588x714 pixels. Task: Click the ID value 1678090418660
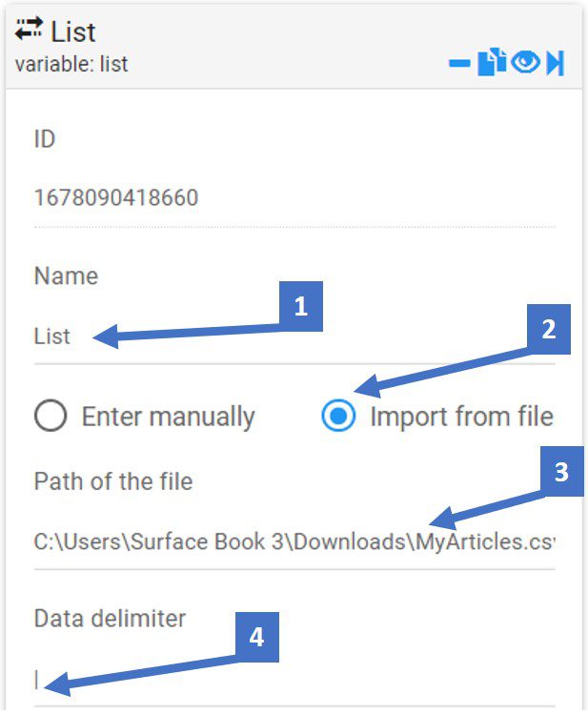(x=116, y=197)
